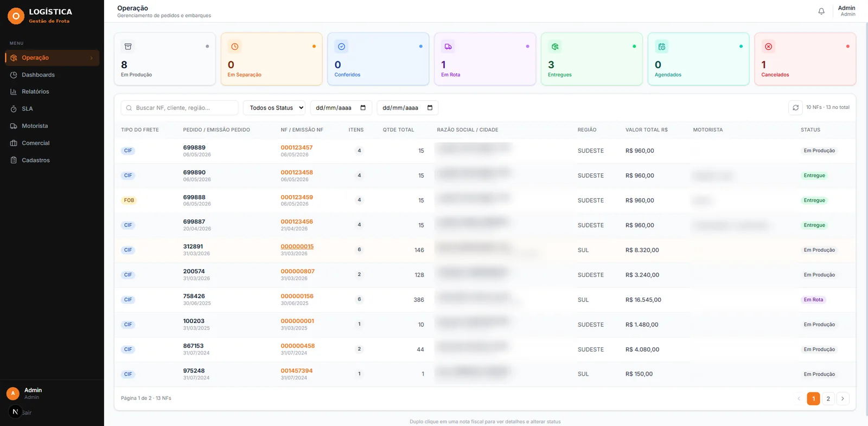Click the Valor Total R$ column header
Image resolution: width=868 pixels, height=426 pixels.
[646, 130]
